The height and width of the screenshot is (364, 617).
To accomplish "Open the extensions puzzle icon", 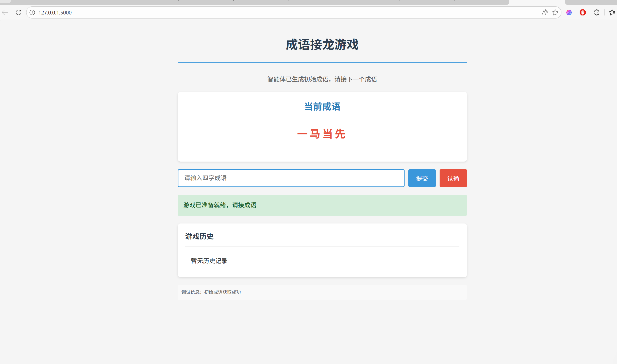I will coord(596,12).
